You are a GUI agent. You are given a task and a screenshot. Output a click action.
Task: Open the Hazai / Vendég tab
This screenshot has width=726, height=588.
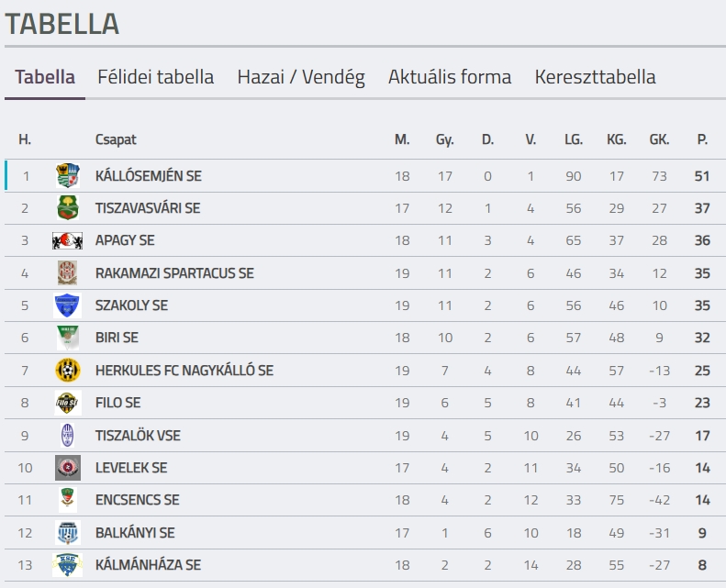pos(301,77)
